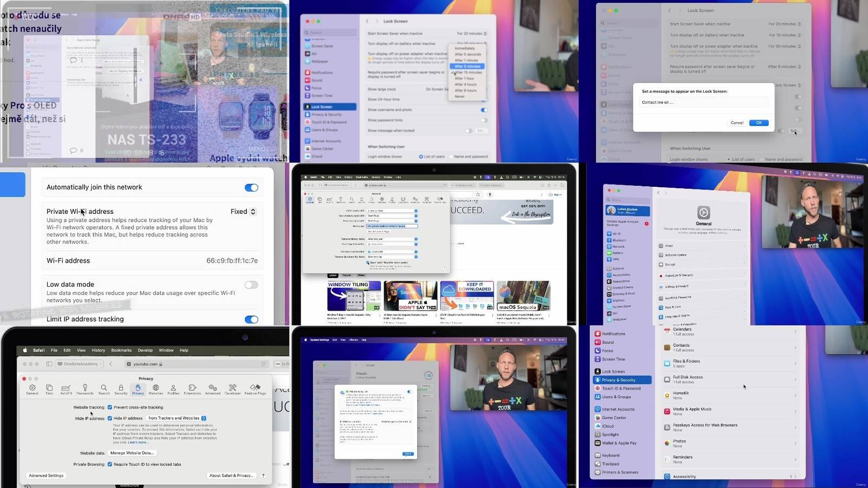Image resolution: width=868 pixels, height=488 pixels.
Task: Open Security pane in Safari Privacy window
Action: pyautogui.click(x=121, y=389)
